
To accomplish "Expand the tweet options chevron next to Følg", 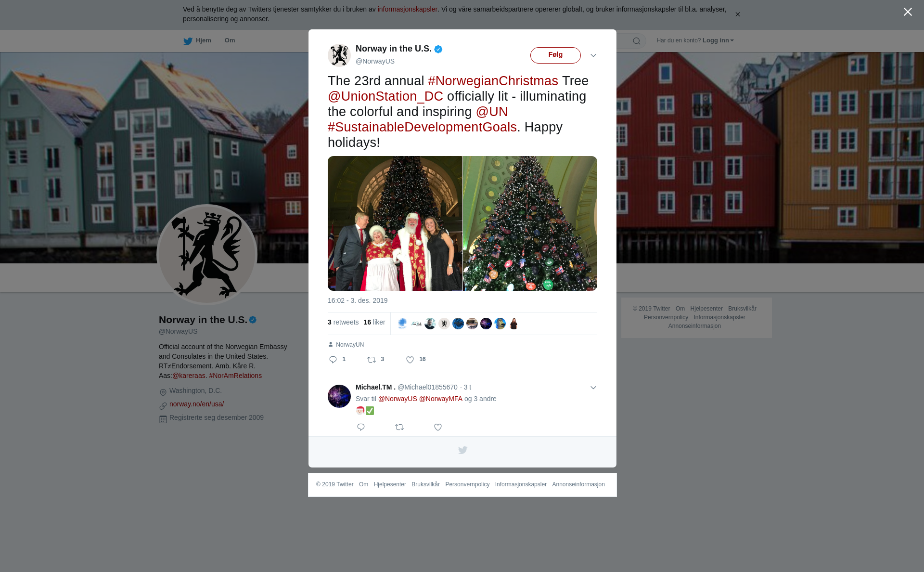I will [593, 55].
